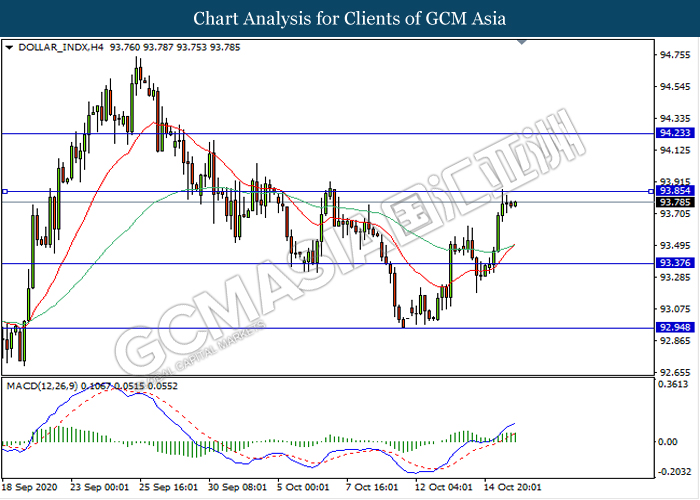
Task: Select the 92.948 horizontal line price label
Action: coord(675,327)
